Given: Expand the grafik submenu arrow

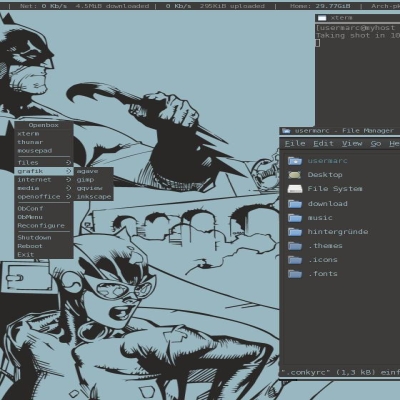Looking at the screenshot, I should pos(68,171).
